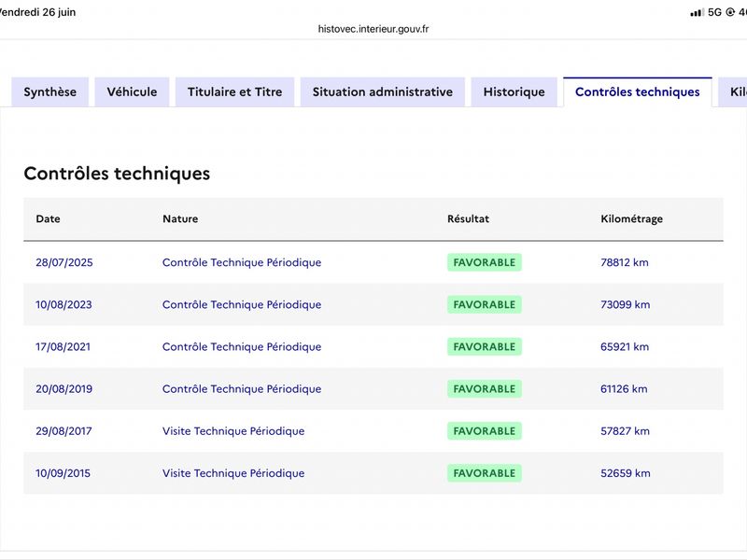The width and height of the screenshot is (747, 560).
Task: Click the 57827 km mileage value
Action: click(x=625, y=431)
